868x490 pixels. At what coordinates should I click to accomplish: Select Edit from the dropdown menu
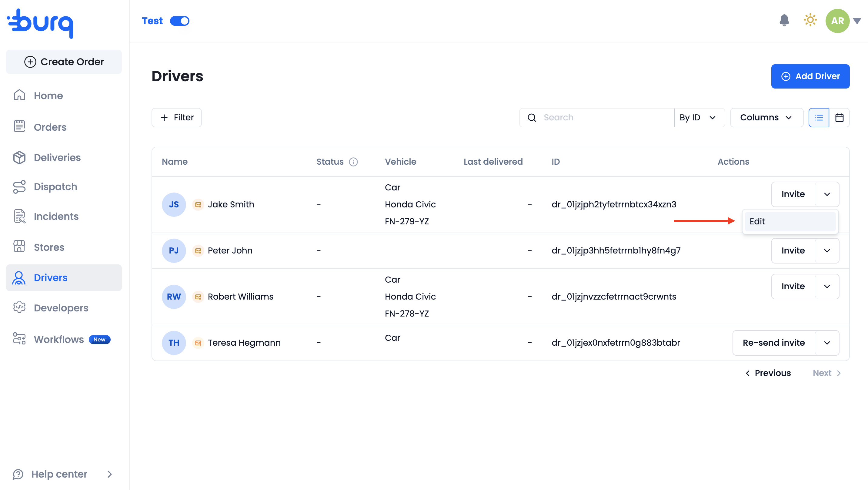[790, 222]
